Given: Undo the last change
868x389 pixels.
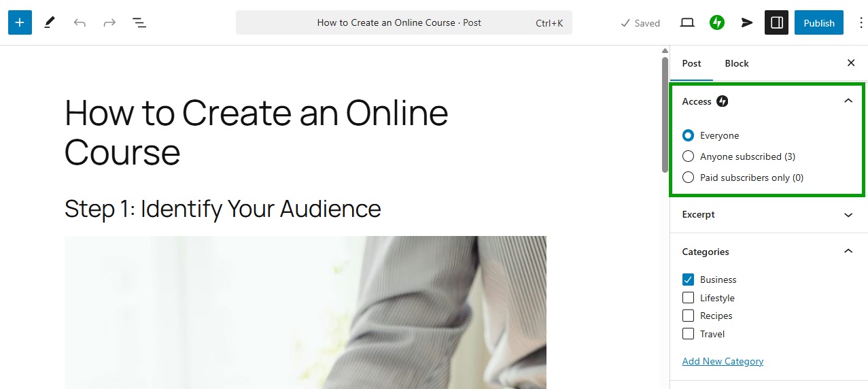Looking at the screenshot, I should (x=80, y=22).
